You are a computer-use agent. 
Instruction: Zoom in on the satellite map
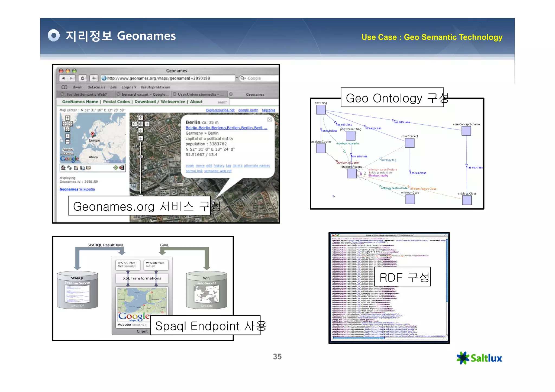pyautogui.click(x=141, y=138)
